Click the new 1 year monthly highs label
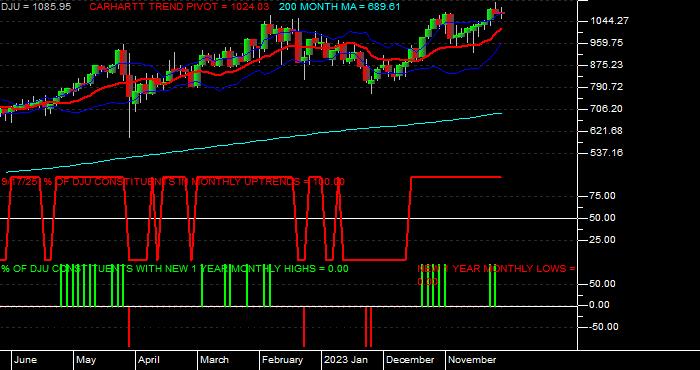 point(175,269)
